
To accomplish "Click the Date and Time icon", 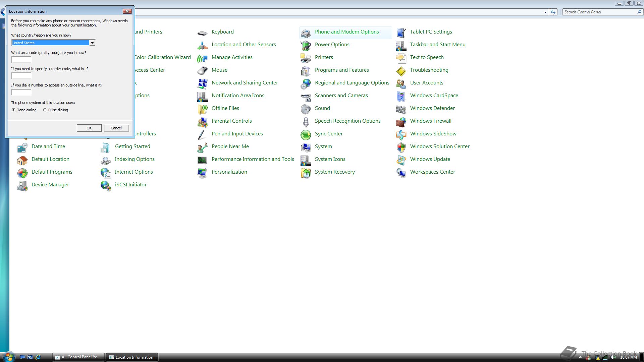I will tap(22, 147).
